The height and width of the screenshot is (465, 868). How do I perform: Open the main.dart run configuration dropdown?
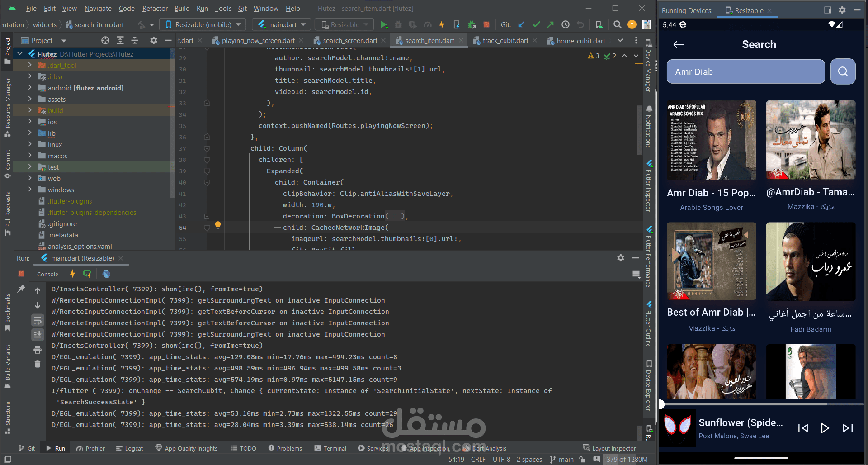click(x=282, y=25)
